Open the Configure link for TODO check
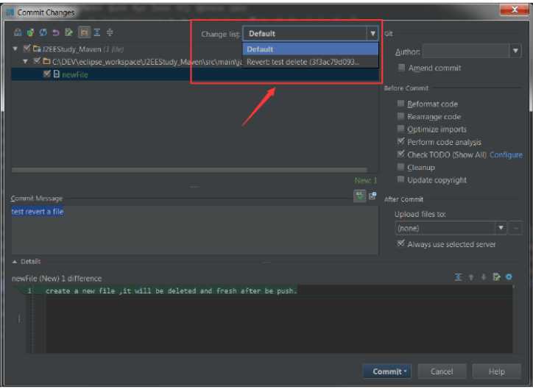The image size is (533, 392). click(506, 154)
